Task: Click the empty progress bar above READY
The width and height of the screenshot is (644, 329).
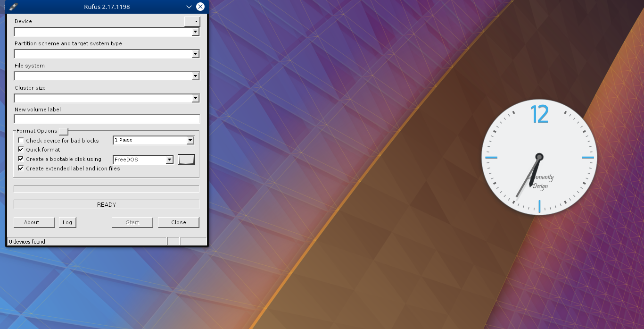Action: coord(107,189)
